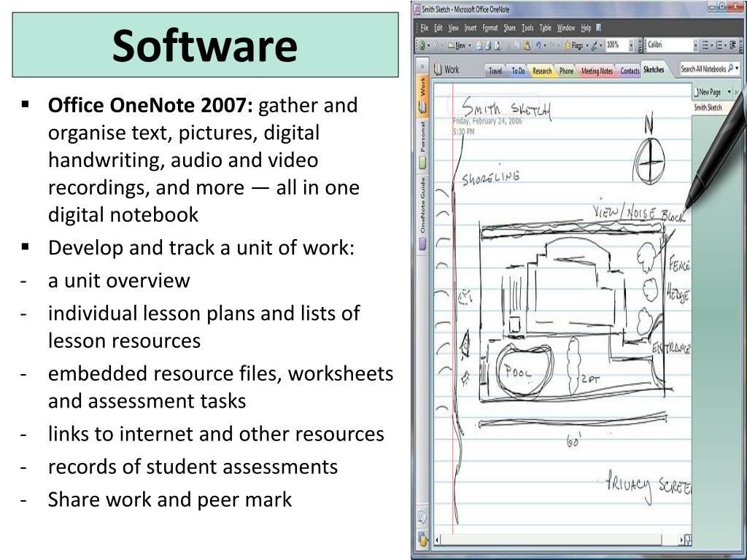Select the Personal notebook in sidebar

pos(422,145)
